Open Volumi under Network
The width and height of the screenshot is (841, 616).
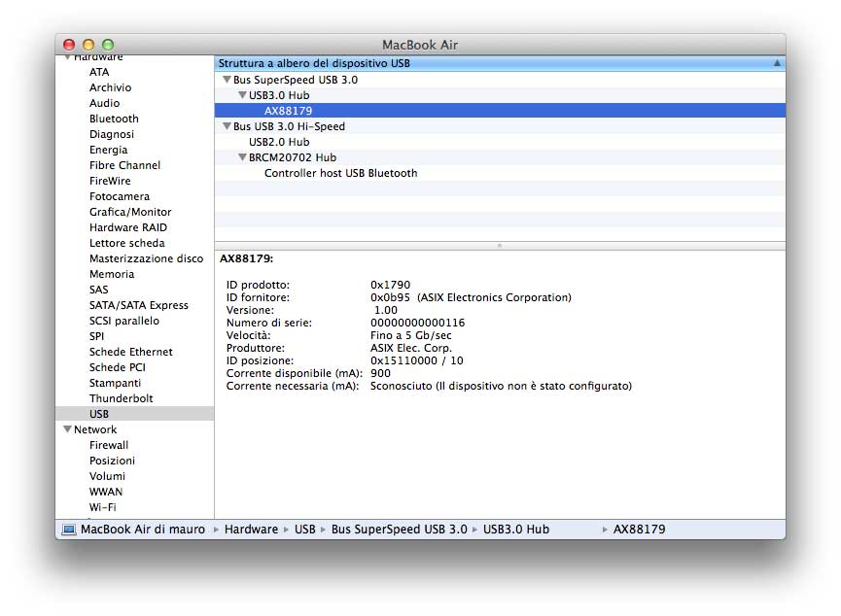click(x=107, y=476)
